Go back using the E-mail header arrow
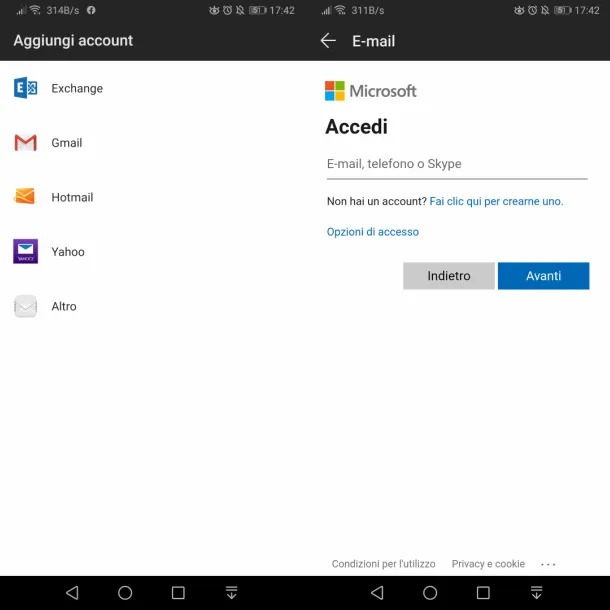Viewport: 610px width, 610px height. (x=328, y=40)
